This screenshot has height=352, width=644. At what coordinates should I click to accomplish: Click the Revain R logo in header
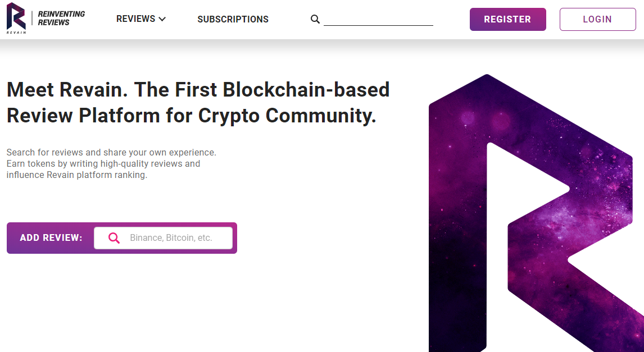tap(16, 15)
